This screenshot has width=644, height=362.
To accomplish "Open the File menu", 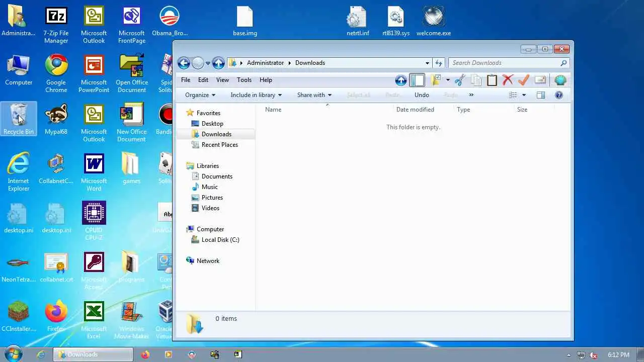I will (x=186, y=80).
